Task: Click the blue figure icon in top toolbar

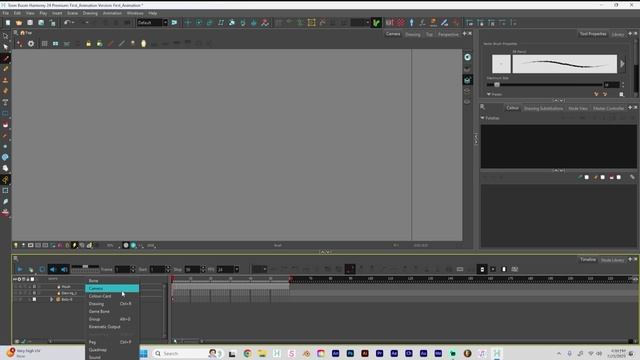Action: click(x=411, y=23)
